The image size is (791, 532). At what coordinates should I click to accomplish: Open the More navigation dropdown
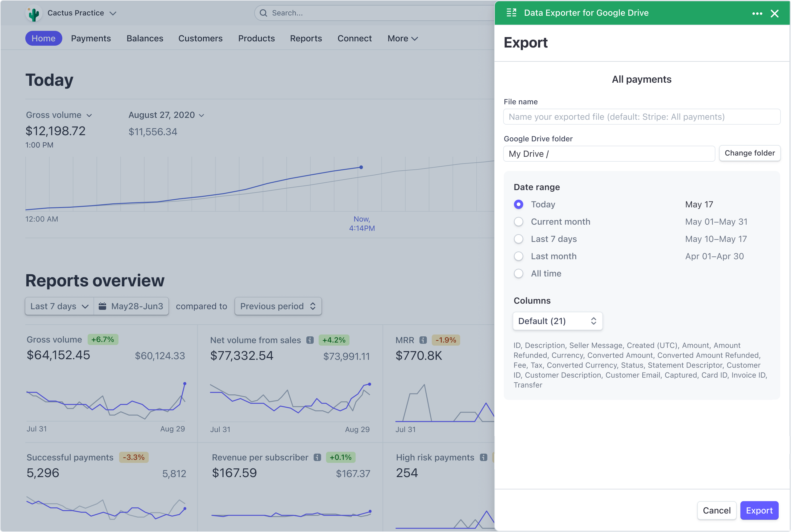click(402, 38)
